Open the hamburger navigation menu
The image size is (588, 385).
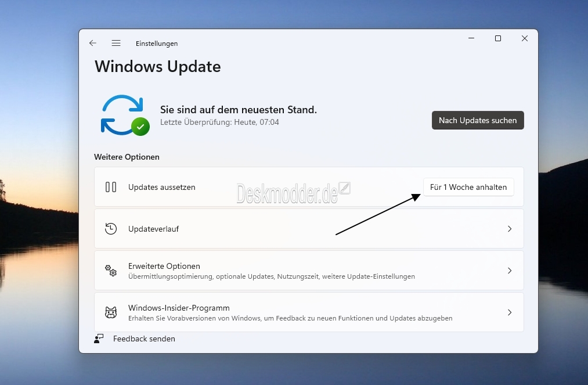pos(116,44)
